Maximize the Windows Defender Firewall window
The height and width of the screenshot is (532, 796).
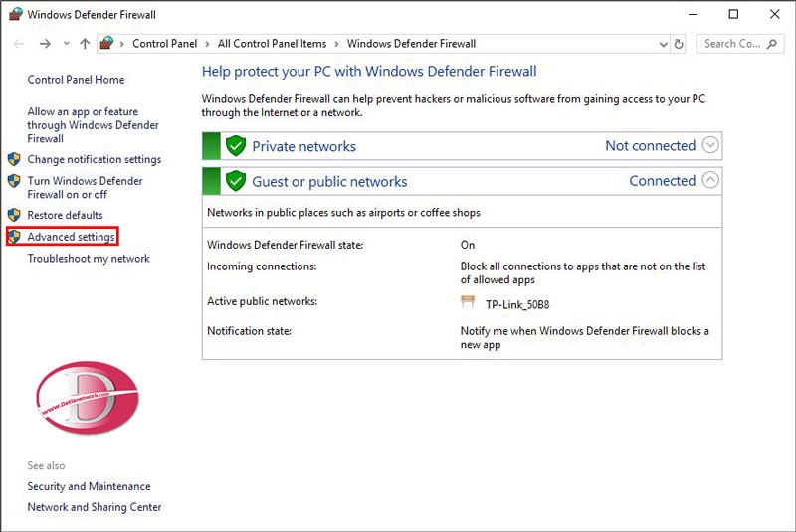point(733,14)
